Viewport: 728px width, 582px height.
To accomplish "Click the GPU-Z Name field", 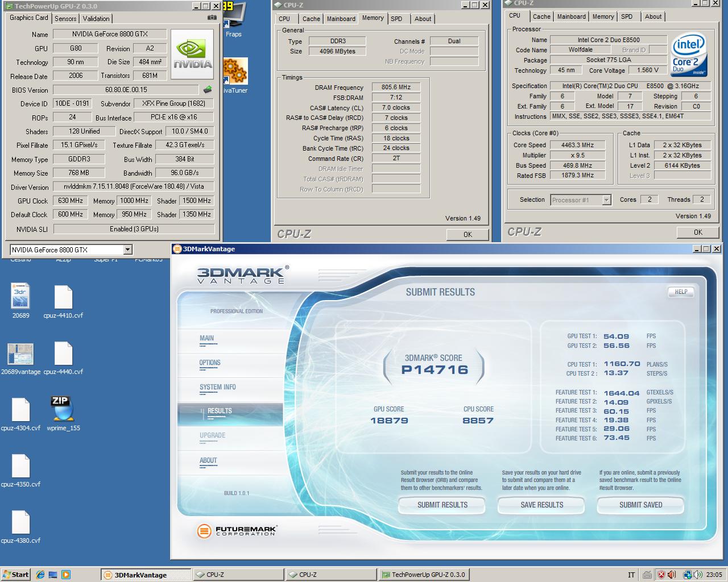I will [x=110, y=34].
